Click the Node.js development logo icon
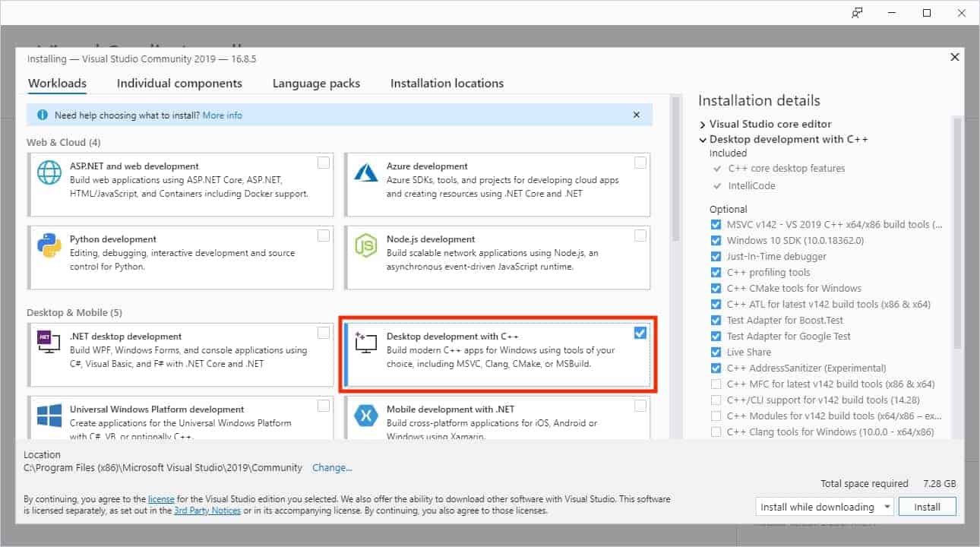 pos(366,246)
